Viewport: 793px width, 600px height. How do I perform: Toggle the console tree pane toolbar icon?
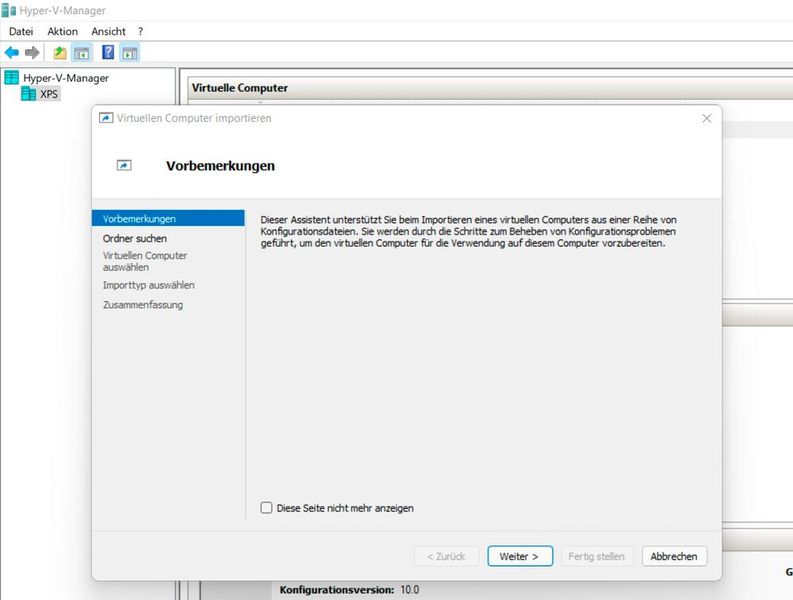(82, 52)
